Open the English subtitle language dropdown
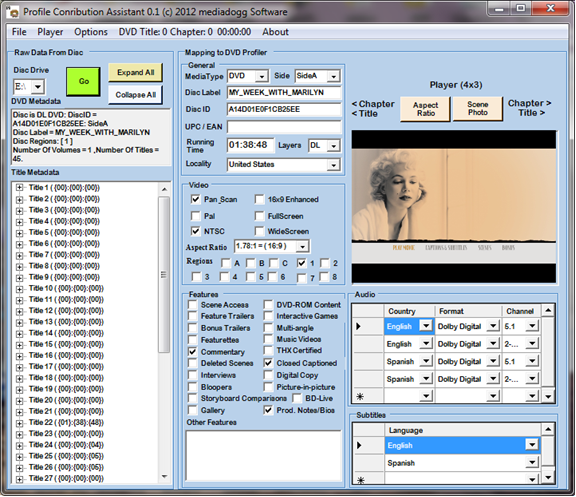The height and width of the screenshot is (497, 576). (x=532, y=445)
